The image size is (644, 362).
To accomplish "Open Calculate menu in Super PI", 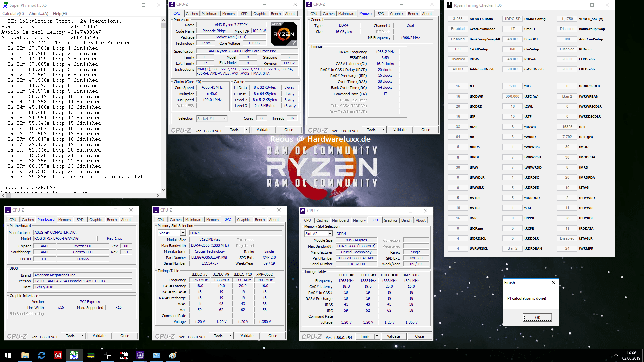I will click(13, 14).
